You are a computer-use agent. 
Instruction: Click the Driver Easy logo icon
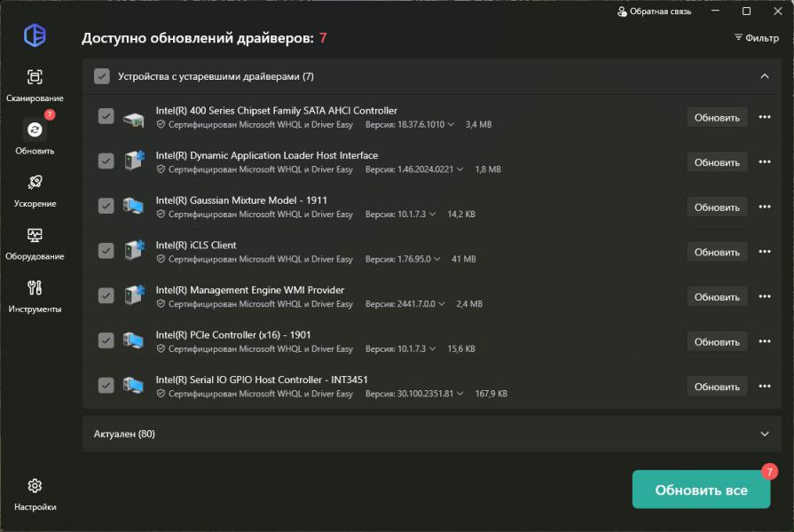click(x=35, y=35)
